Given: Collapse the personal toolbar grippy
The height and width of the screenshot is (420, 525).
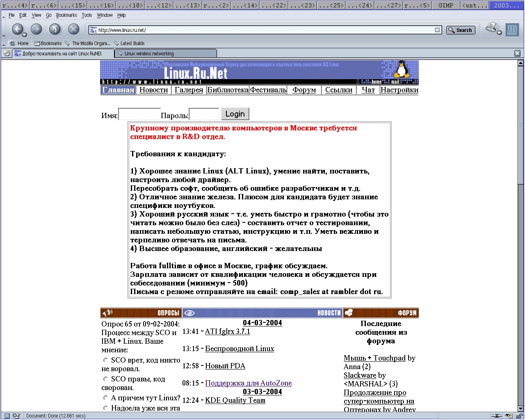Looking at the screenshot, I should [4, 43].
